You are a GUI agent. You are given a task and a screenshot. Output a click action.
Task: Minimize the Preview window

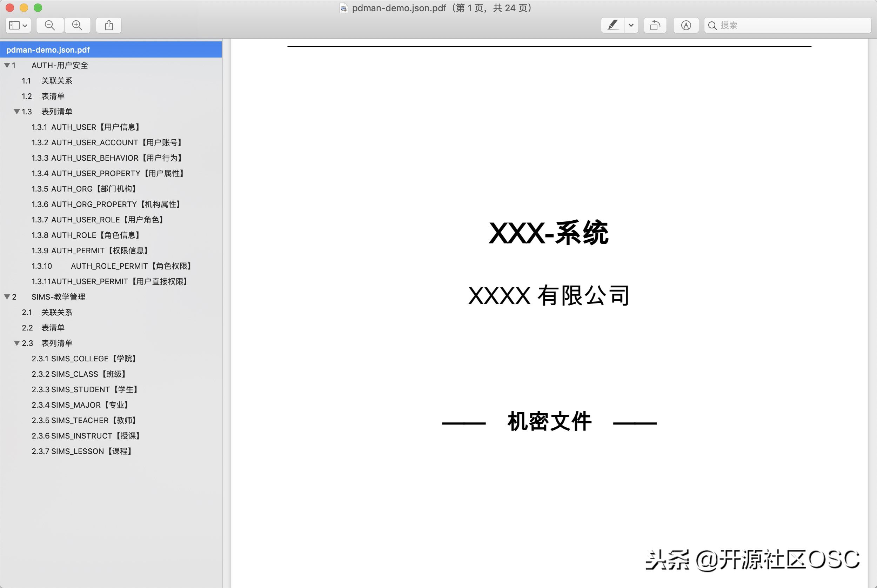click(x=24, y=7)
